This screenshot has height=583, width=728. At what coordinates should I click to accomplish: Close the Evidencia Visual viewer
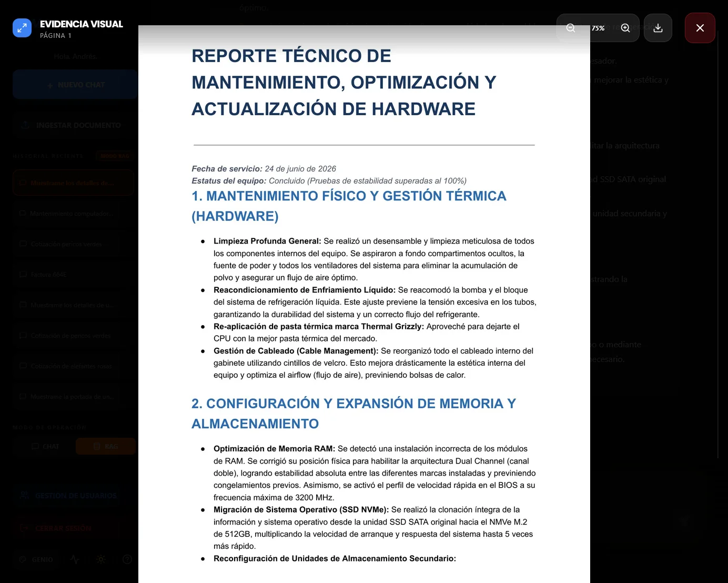(x=700, y=28)
